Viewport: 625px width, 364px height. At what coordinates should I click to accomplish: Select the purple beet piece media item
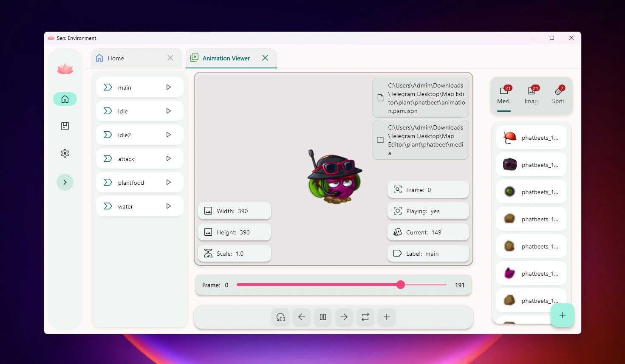coord(532,273)
